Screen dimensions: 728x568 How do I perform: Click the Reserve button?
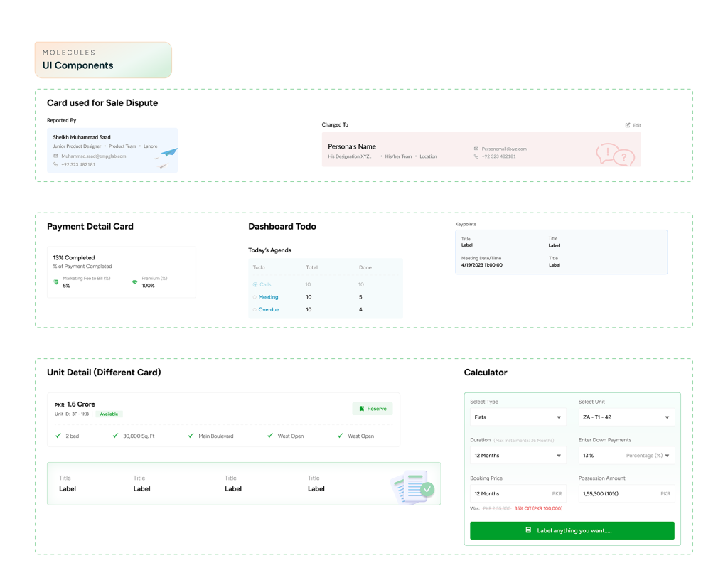point(373,409)
